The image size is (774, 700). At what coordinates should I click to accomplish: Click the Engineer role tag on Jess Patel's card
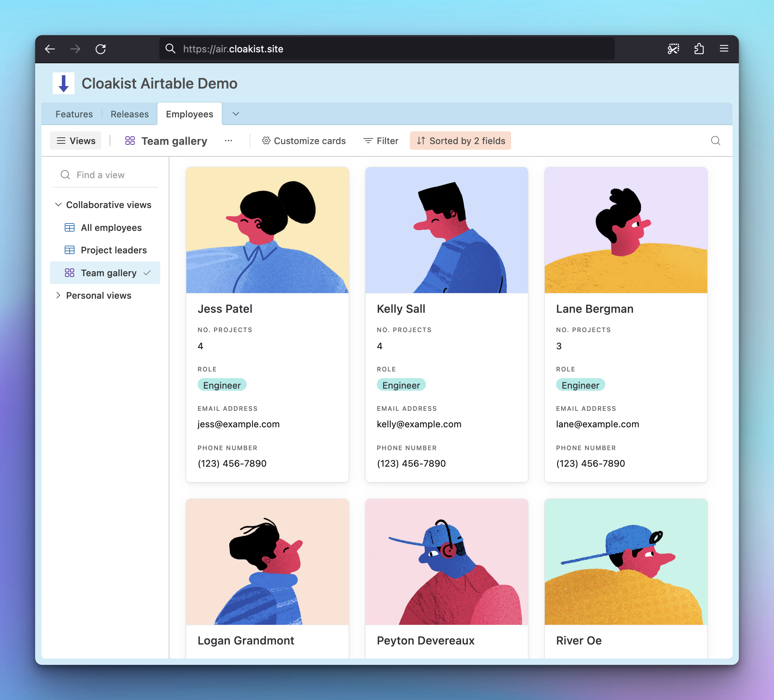tap(222, 385)
